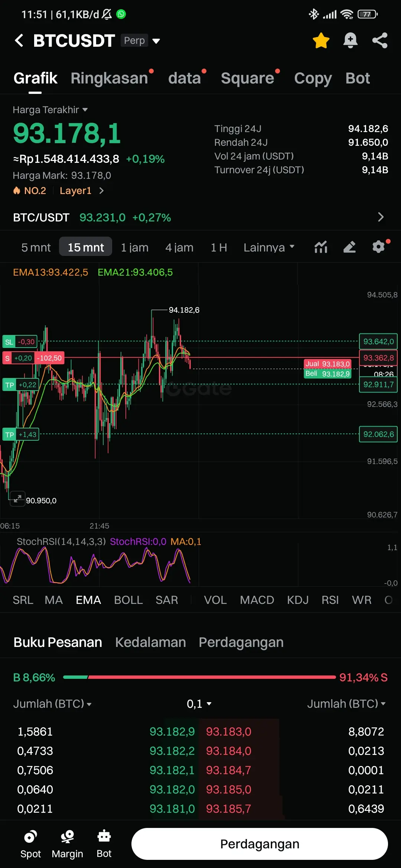Open the NO.2 hot ranking link

[x=30, y=191]
